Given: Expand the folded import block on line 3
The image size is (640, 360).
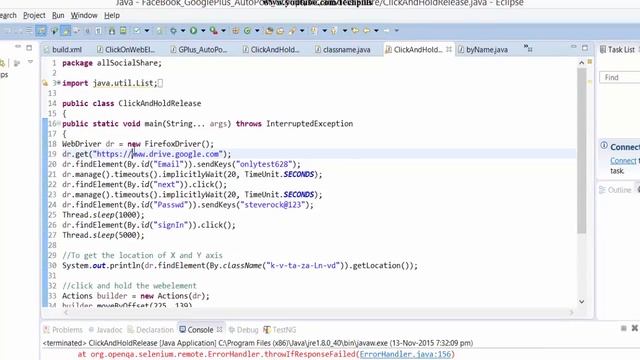Looking at the screenshot, I should [59, 83].
